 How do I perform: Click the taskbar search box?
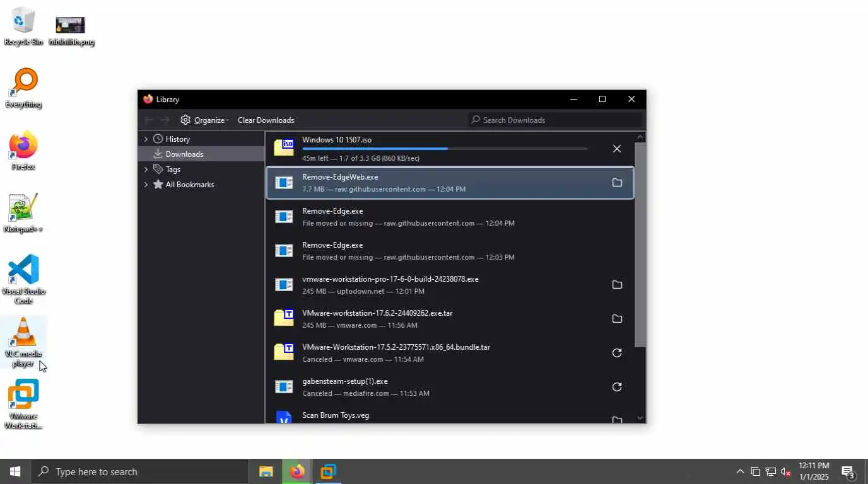click(x=139, y=471)
